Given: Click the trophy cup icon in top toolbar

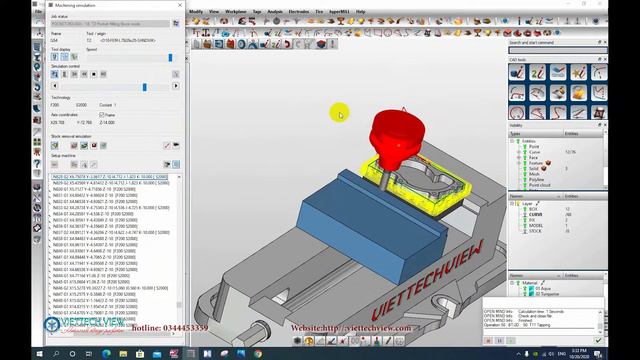Looking at the screenshot, I should click(340, 21).
